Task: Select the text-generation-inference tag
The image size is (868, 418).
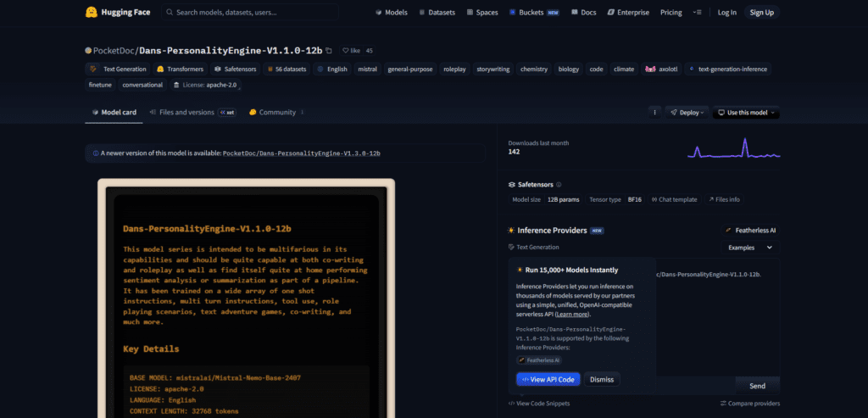Action: (727, 70)
